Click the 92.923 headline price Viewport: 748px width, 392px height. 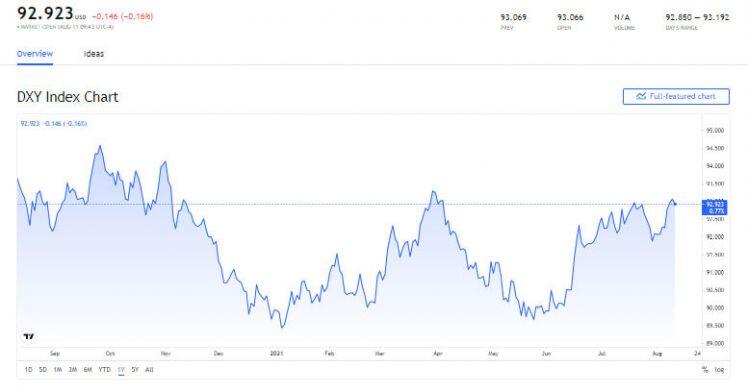(45, 13)
